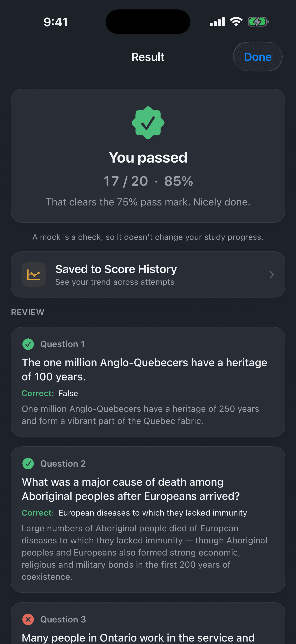The width and height of the screenshot is (296, 644).
Task: Tap the cellular signal bars icon
Action: coord(217,22)
